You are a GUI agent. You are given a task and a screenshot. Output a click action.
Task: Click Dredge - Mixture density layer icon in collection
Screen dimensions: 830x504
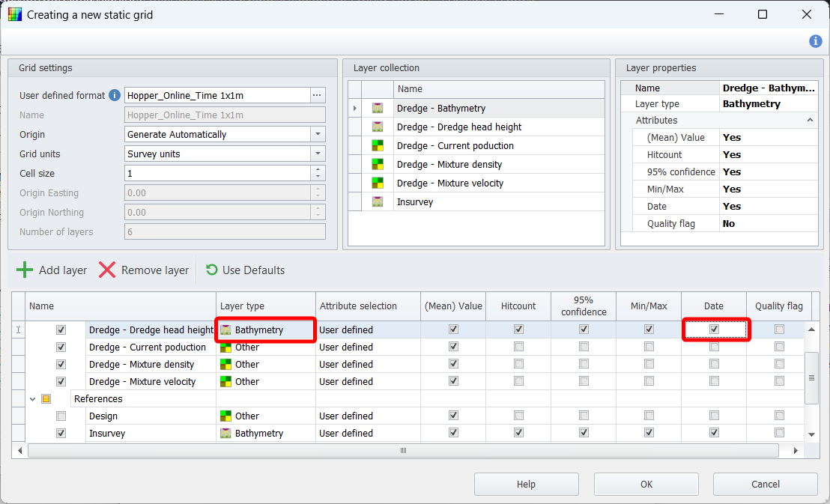[378, 165]
